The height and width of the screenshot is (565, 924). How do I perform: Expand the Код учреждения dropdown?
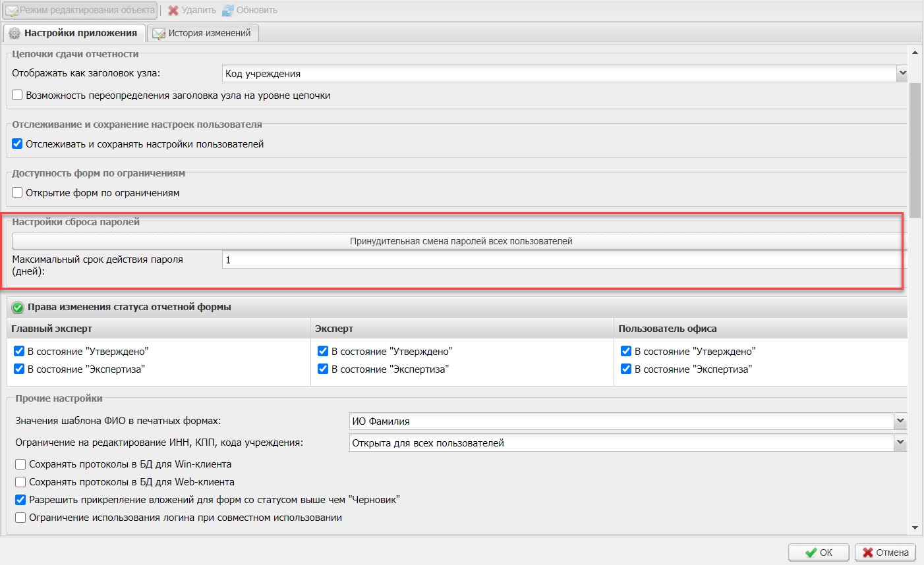tap(902, 74)
